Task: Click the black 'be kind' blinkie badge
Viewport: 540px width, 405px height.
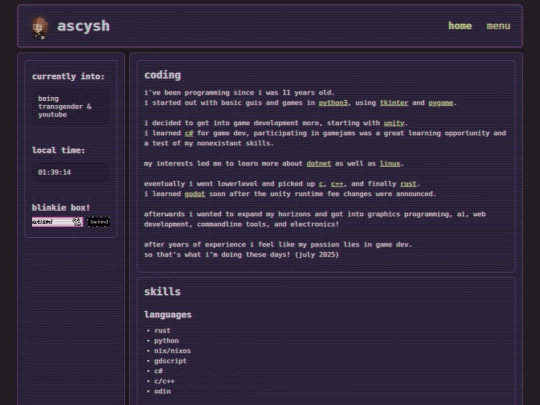Action: click(98, 222)
